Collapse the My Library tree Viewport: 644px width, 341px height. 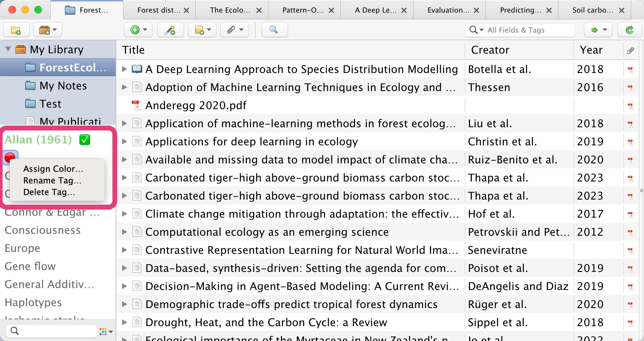coord(7,49)
